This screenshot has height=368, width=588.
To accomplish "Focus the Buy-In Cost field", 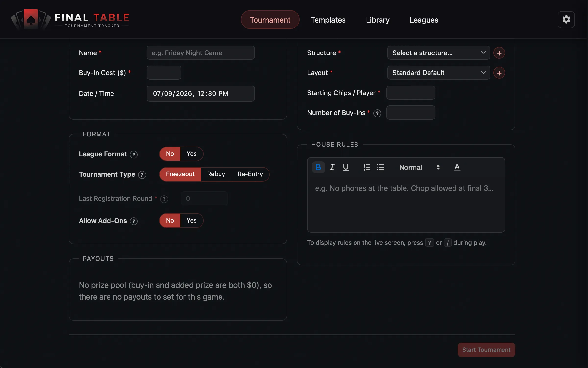I will pos(164,73).
